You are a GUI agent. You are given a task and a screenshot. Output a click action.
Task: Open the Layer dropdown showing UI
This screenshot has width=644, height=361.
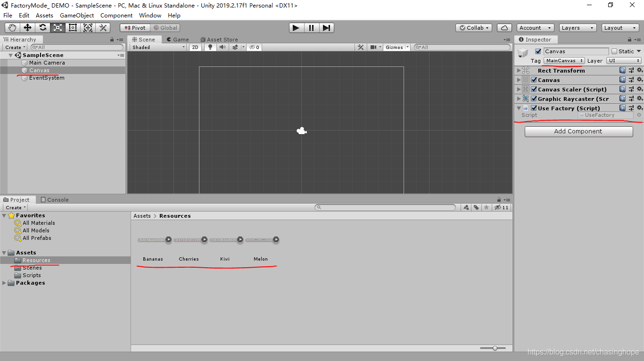(624, 61)
